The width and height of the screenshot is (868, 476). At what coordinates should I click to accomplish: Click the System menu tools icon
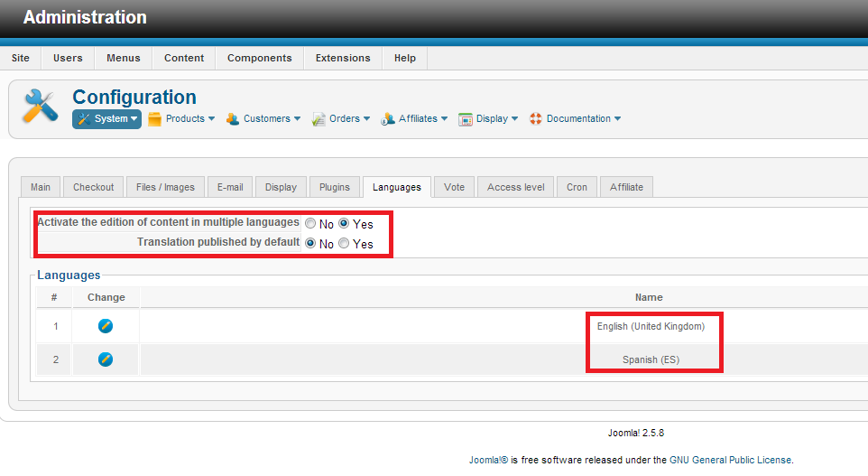[84, 119]
